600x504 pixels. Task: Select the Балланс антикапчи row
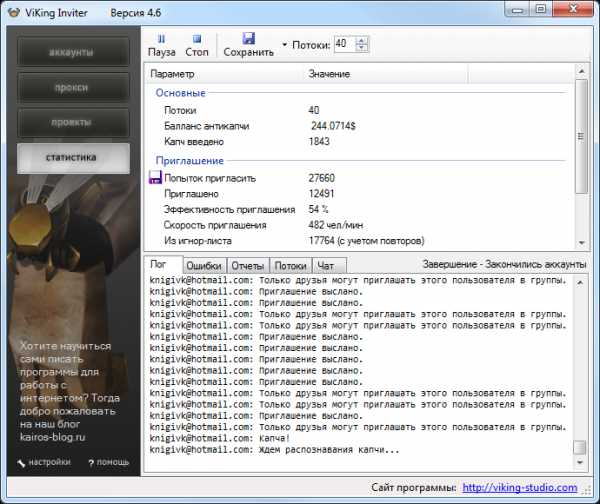coord(360,126)
